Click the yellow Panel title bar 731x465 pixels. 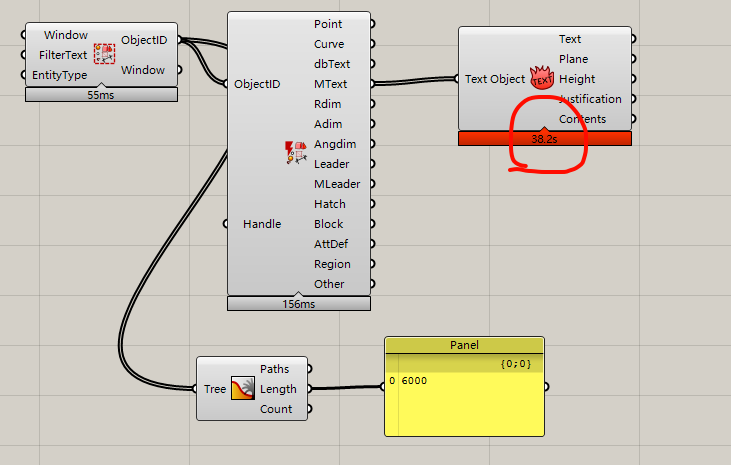coord(464,345)
